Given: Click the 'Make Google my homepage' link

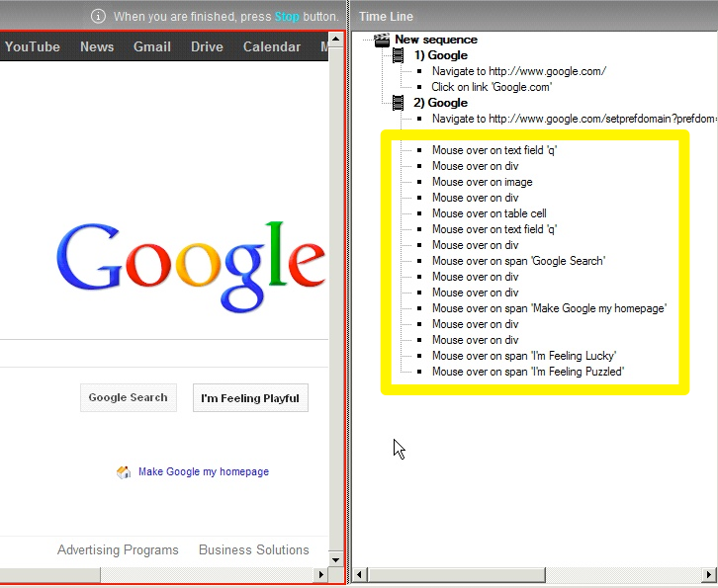Looking at the screenshot, I should [204, 471].
